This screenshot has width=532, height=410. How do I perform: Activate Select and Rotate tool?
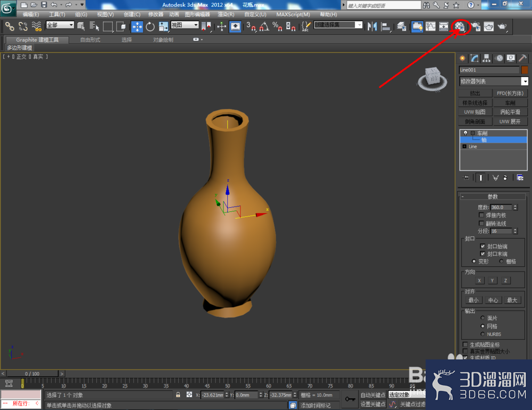click(x=150, y=27)
